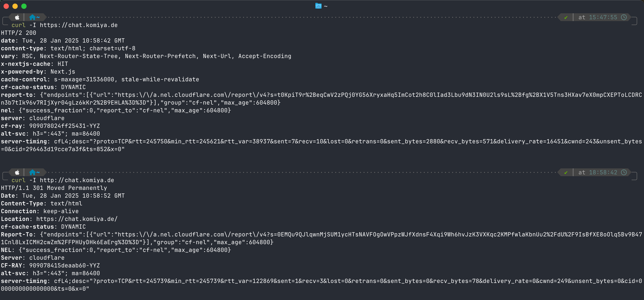Click the https://chat.komiya.de URL in first command
The width and height of the screenshot is (644, 300).
(x=78, y=25)
